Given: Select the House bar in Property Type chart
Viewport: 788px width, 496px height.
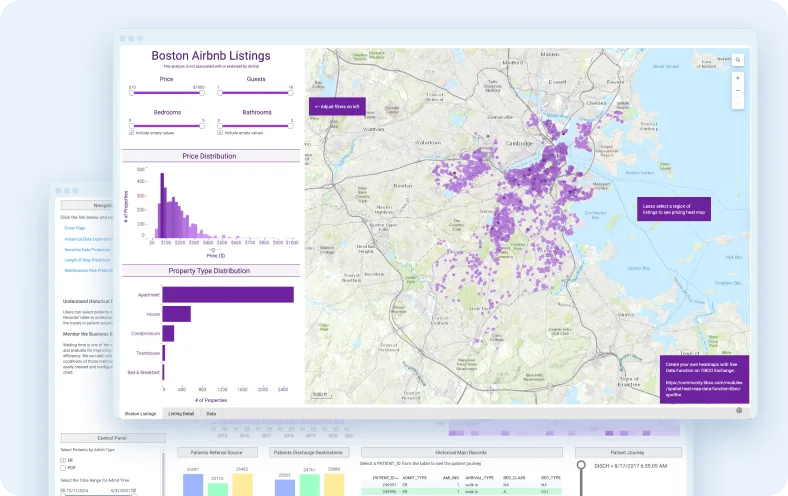Looking at the screenshot, I should point(176,314).
